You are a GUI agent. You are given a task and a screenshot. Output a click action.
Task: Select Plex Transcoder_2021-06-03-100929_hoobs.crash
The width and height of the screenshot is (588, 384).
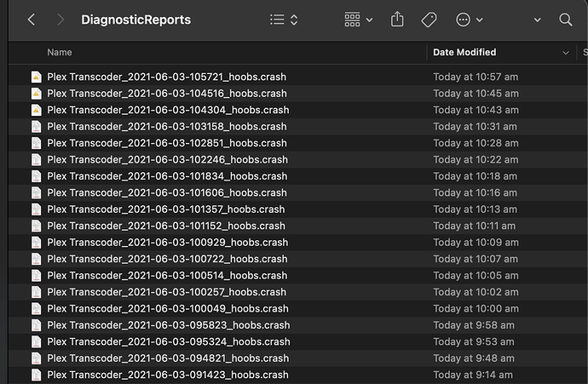coord(168,243)
